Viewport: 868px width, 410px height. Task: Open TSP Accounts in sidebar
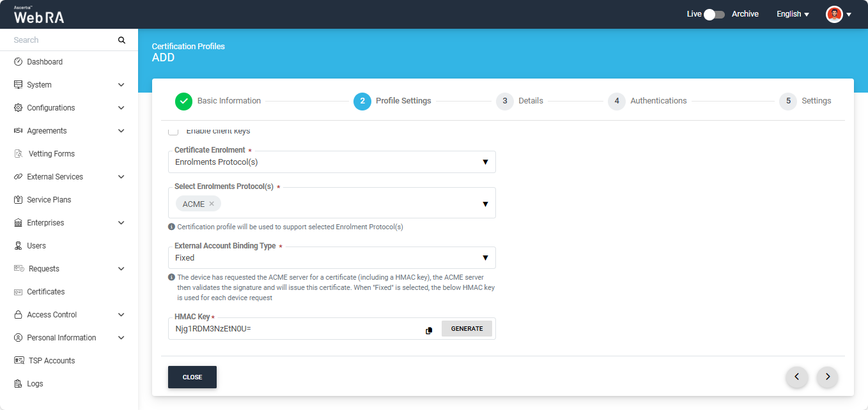point(51,361)
